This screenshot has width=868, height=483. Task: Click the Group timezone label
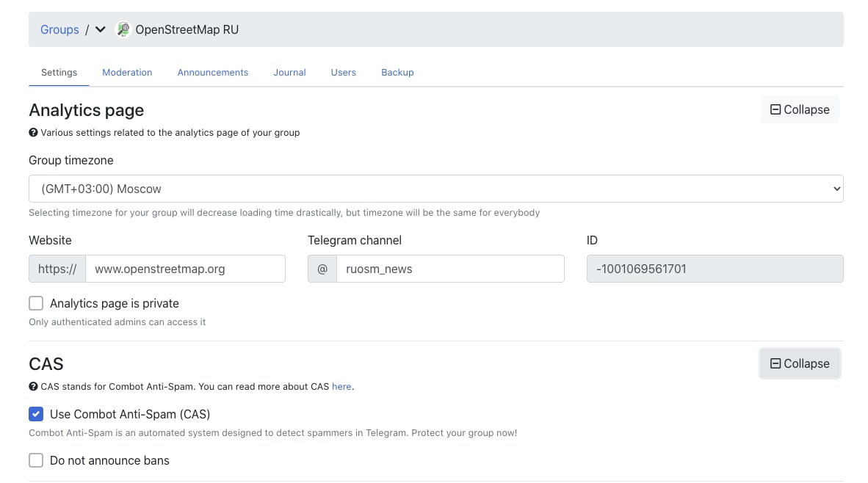(70, 161)
